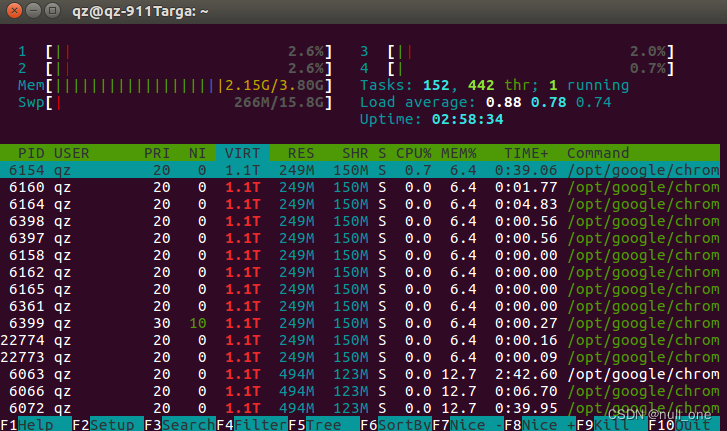Sort by PRI column header

click(157, 153)
